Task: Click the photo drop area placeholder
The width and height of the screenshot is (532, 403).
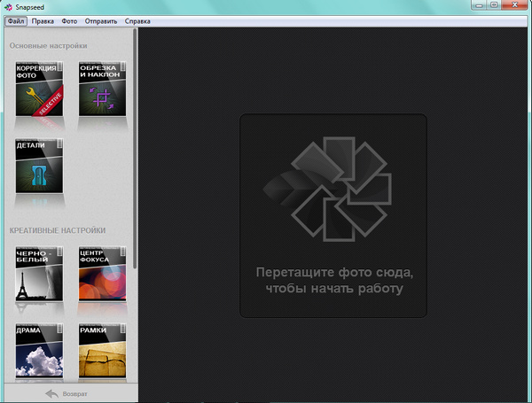Action: point(332,215)
